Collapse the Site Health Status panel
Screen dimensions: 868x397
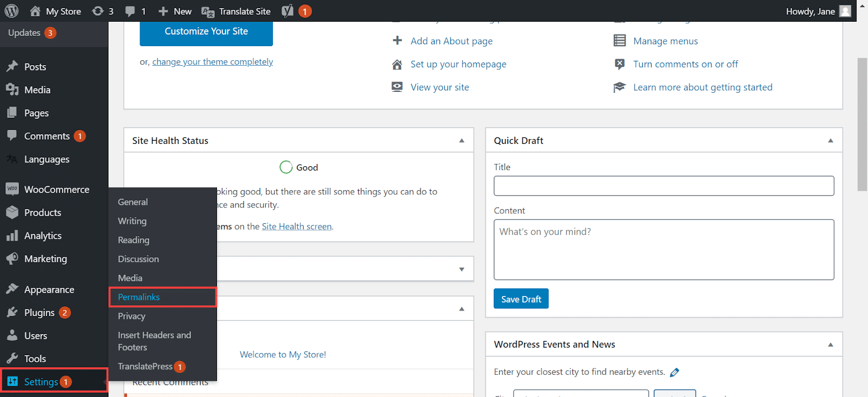coord(462,141)
